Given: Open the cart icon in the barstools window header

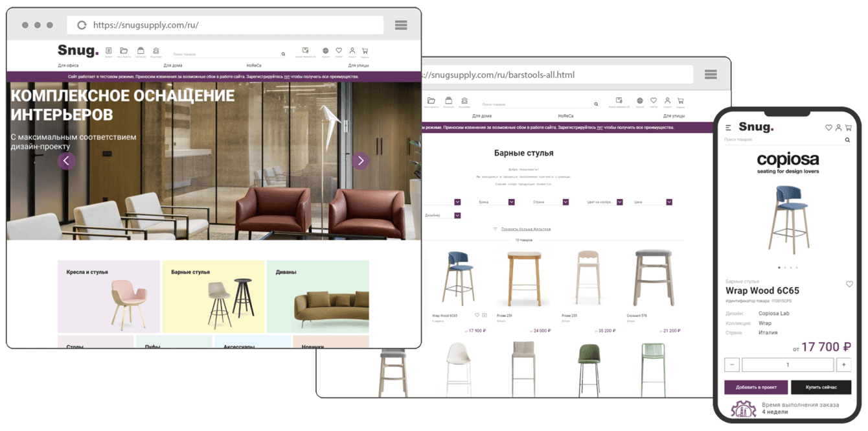Looking at the screenshot, I should 681,100.
